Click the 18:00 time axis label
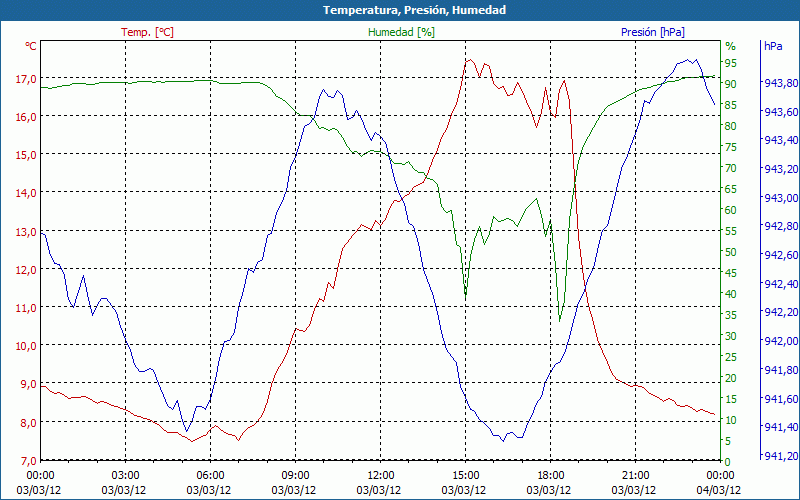The image size is (800, 500). point(550,475)
